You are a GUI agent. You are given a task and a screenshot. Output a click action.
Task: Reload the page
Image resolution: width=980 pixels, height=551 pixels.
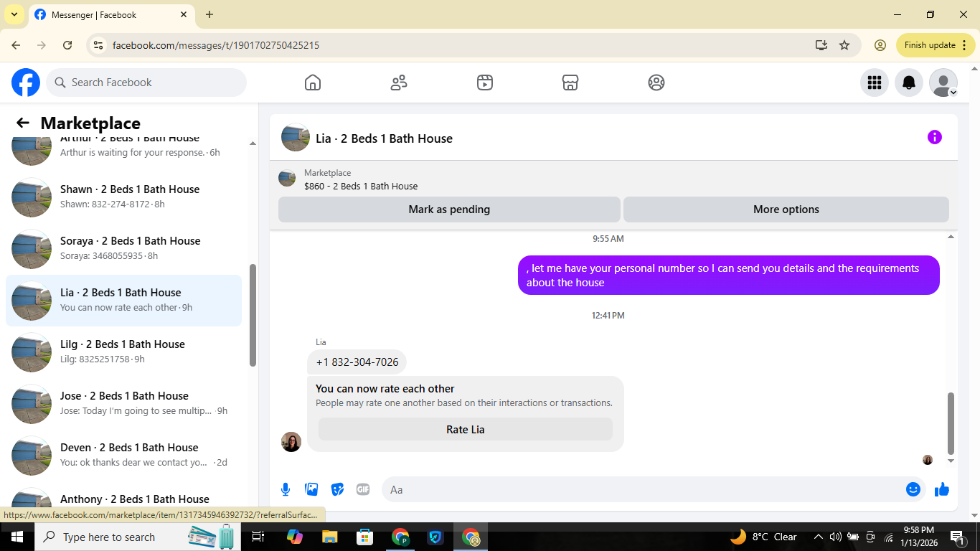(67, 45)
